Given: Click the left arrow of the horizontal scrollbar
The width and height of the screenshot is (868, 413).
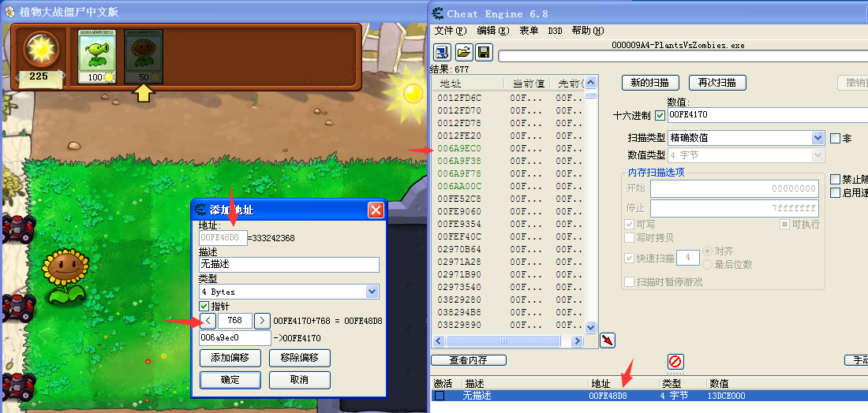Looking at the screenshot, I should tap(439, 340).
